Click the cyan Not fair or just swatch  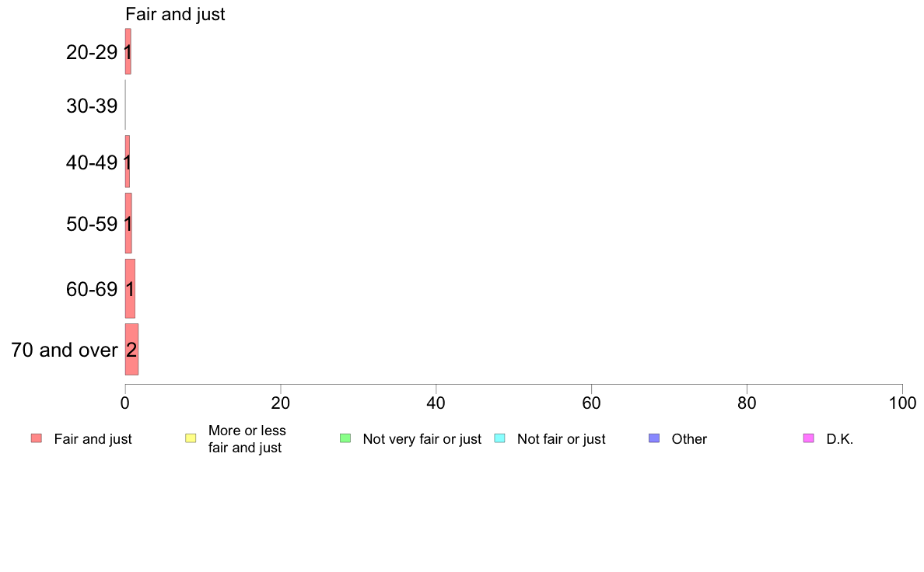(x=499, y=438)
